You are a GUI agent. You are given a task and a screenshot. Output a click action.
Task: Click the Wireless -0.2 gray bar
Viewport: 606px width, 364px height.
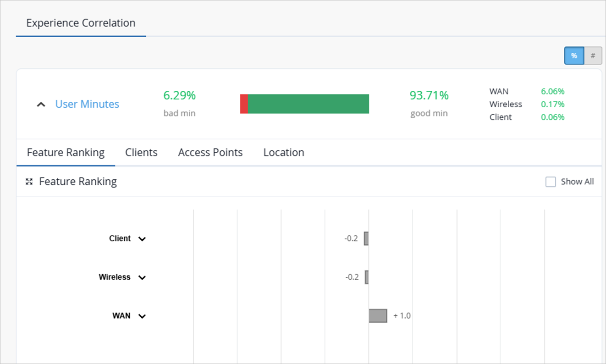pos(367,277)
